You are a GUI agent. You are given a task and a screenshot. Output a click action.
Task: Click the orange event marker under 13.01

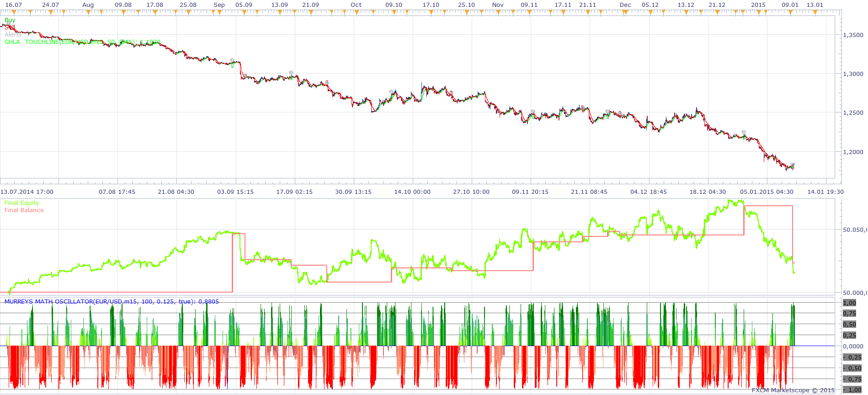pos(815,12)
